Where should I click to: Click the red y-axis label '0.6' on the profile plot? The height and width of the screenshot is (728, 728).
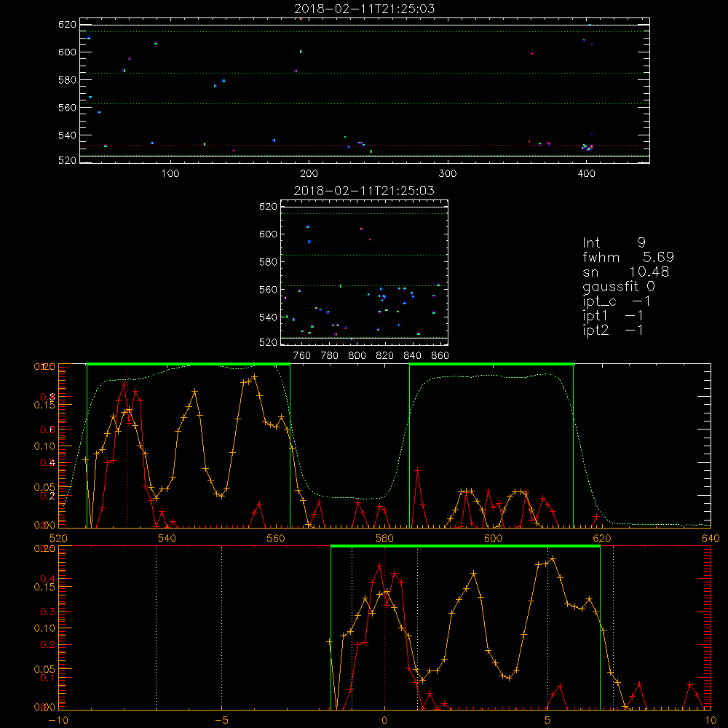click(x=48, y=430)
